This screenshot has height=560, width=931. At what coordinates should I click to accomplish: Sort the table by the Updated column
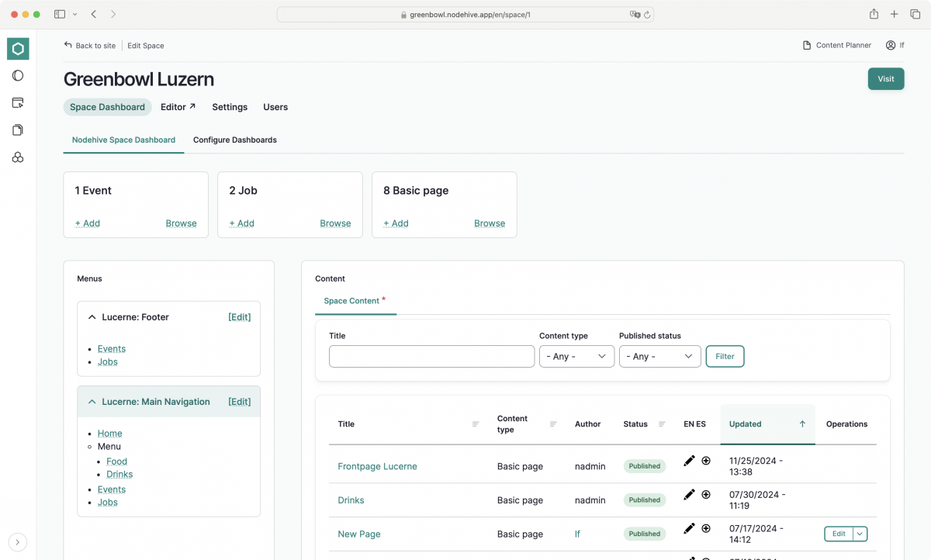click(767, 424)
